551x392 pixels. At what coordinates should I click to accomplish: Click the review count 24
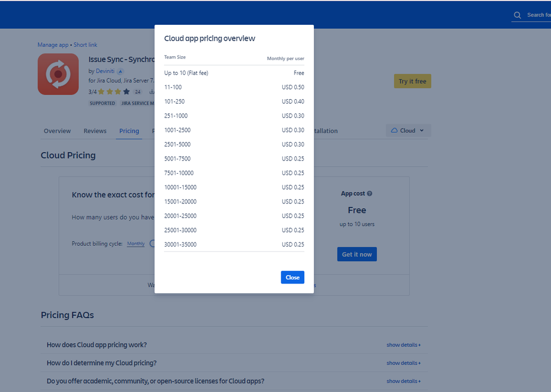138,92
